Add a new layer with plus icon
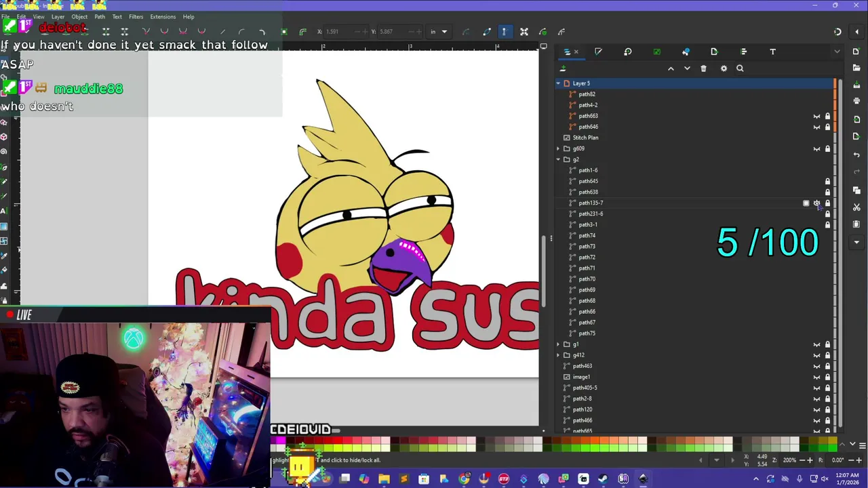 click(562, 68)
